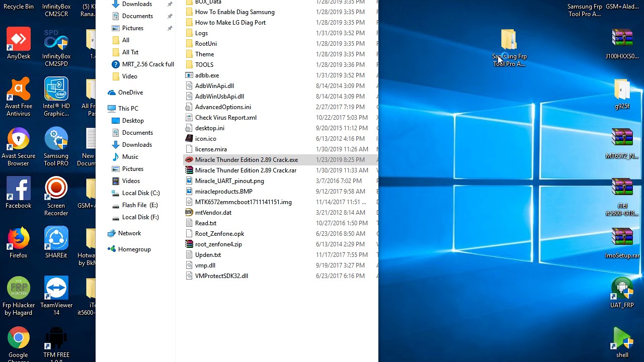The width and height of the screenshot is (644, 362).
Task: Open Flash File (E:) drive
Action: pos(140,205)
